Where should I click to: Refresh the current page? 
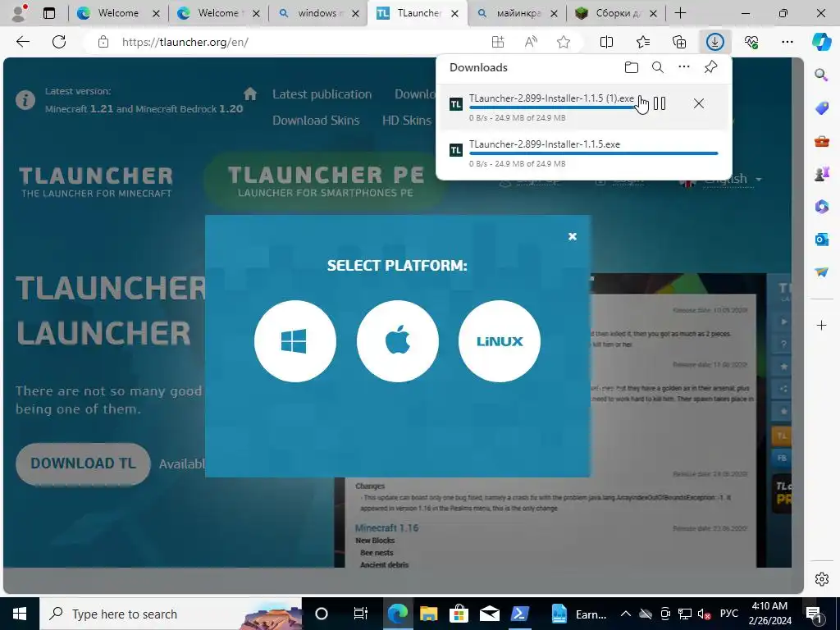coord(59,42)
